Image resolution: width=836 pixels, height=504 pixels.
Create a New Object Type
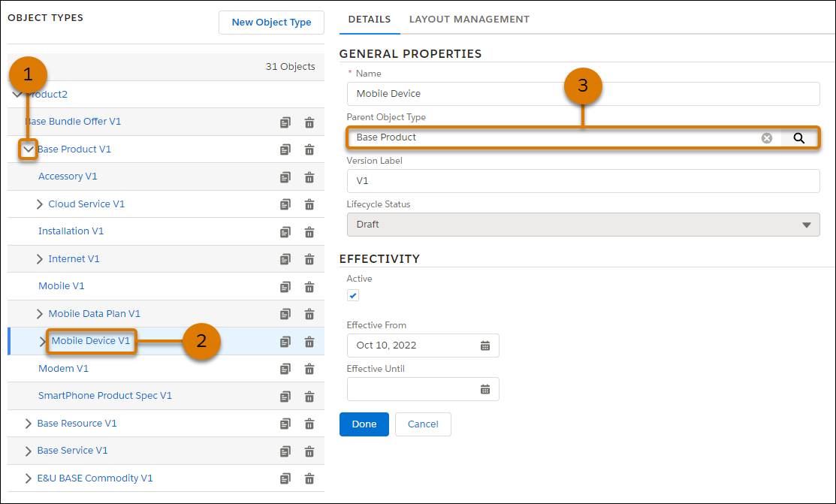[x=271, y=23]
